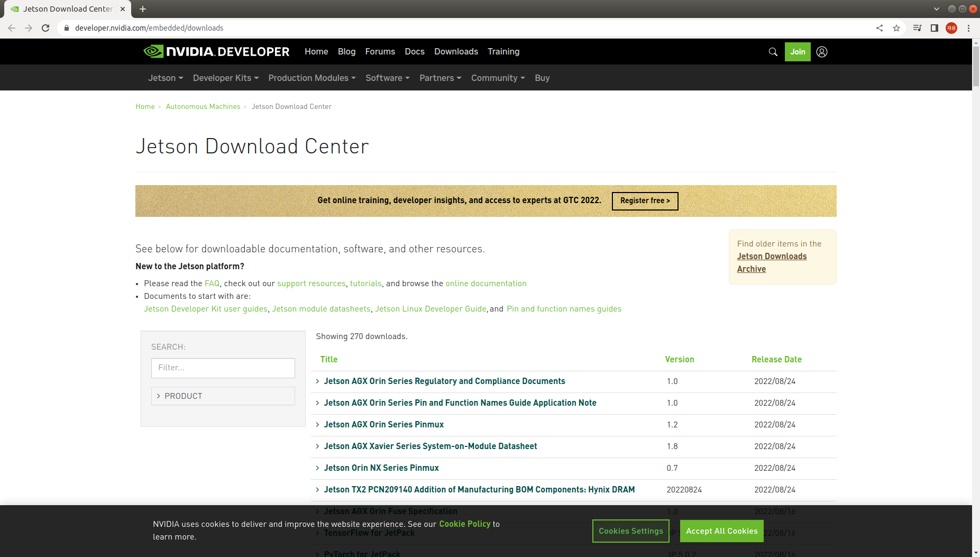
Task: Go back with browser back arrow
Action: [12, 28]
